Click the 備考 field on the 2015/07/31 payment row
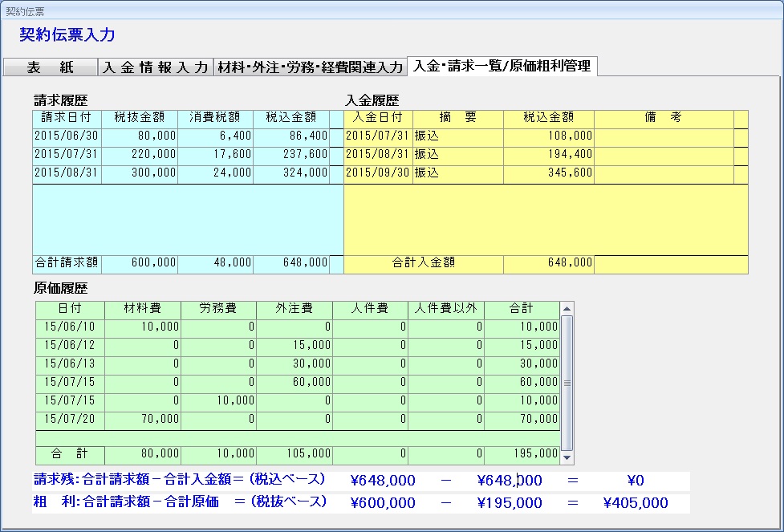 663,136
